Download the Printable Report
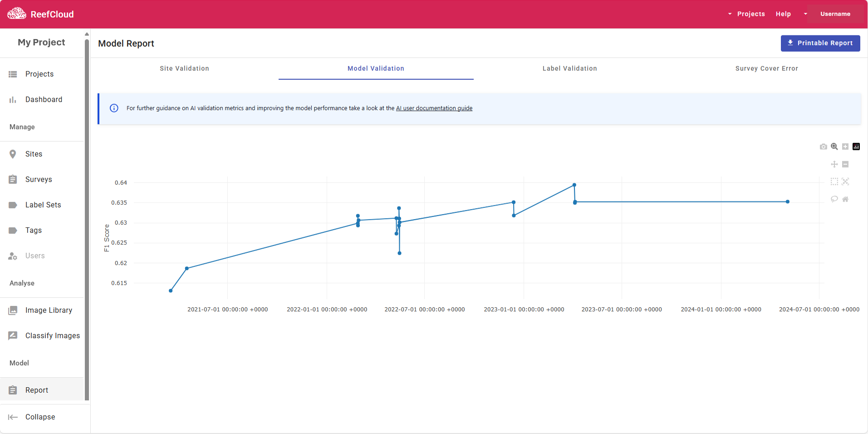 (x=820, y=43)
